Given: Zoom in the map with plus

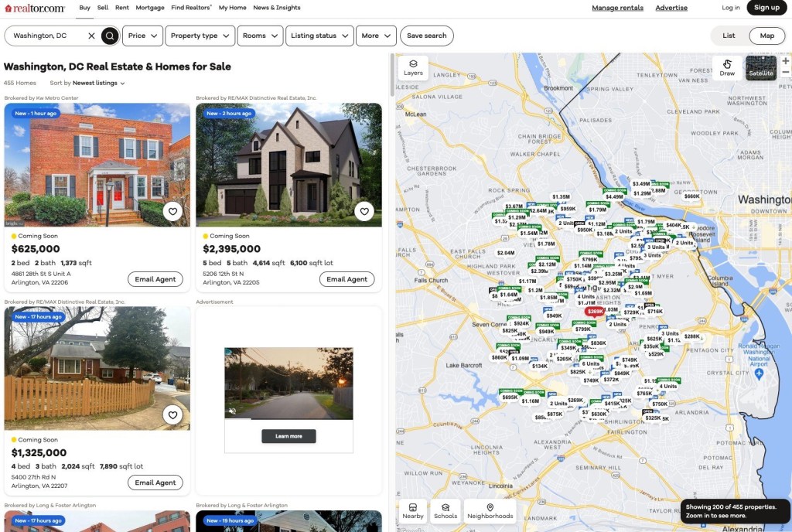Looking at the screenshot, I should tap(786, 61).
